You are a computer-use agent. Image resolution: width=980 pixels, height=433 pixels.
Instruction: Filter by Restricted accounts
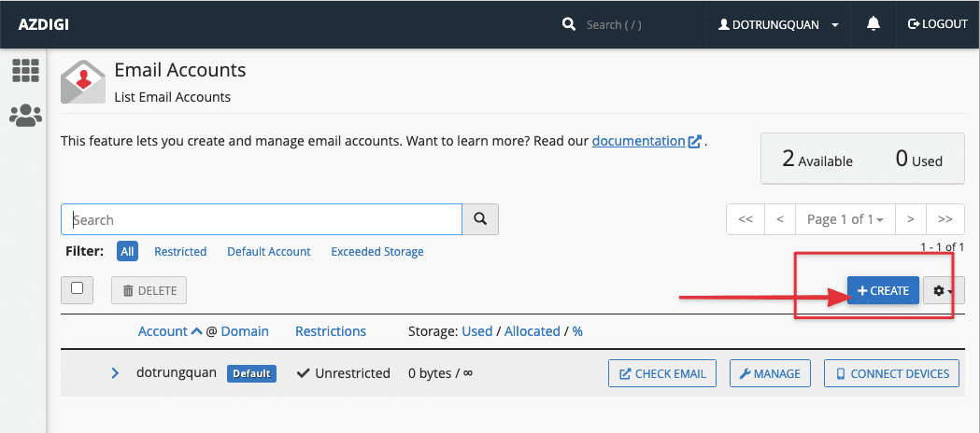(180, 251)
